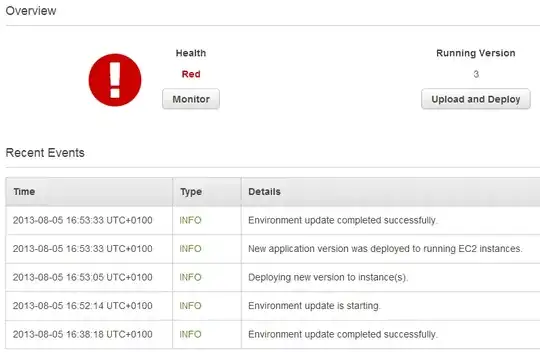
Task: Click the Overview heading
Action: pos(31,11)
